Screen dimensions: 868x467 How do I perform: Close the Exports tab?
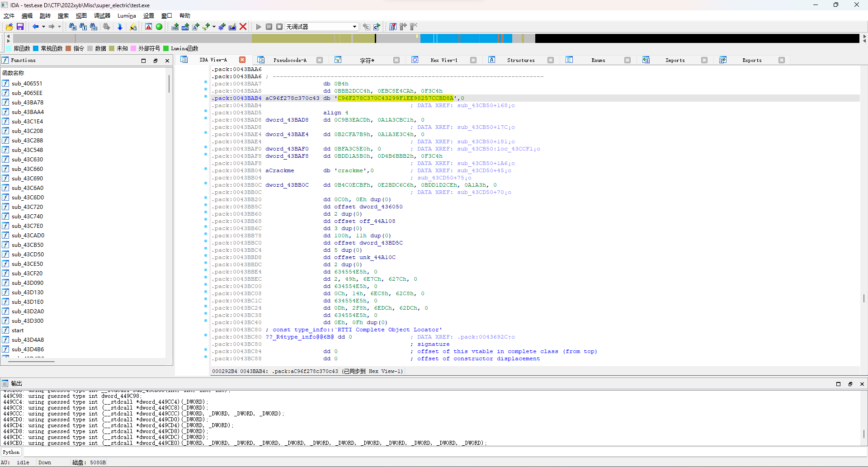[x=782, y=60]
